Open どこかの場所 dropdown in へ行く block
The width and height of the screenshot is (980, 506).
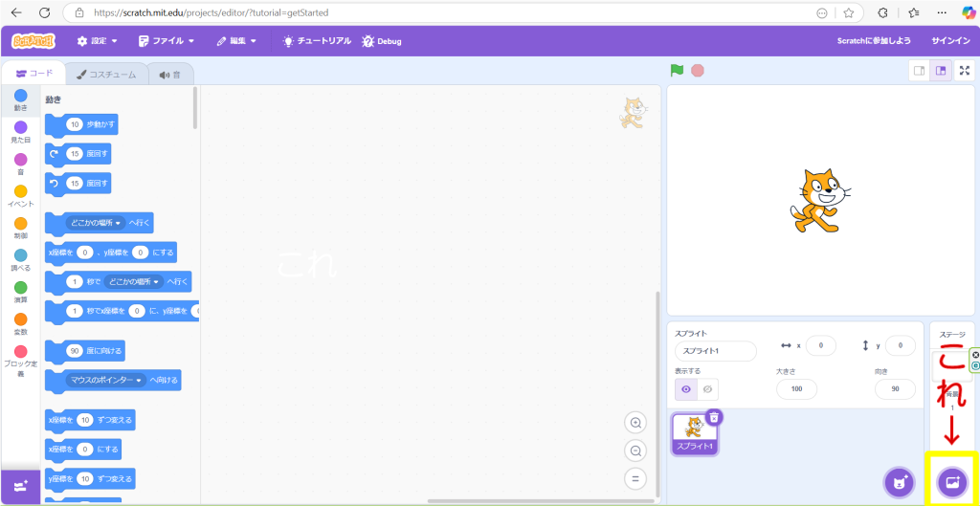click(95, 223)
